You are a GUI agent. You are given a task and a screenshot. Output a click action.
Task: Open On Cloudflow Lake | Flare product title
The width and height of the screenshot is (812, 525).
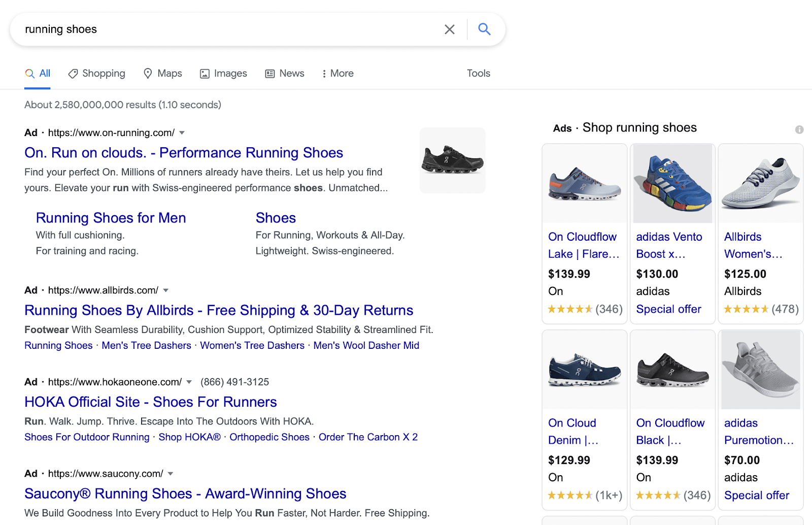point(584,246)
